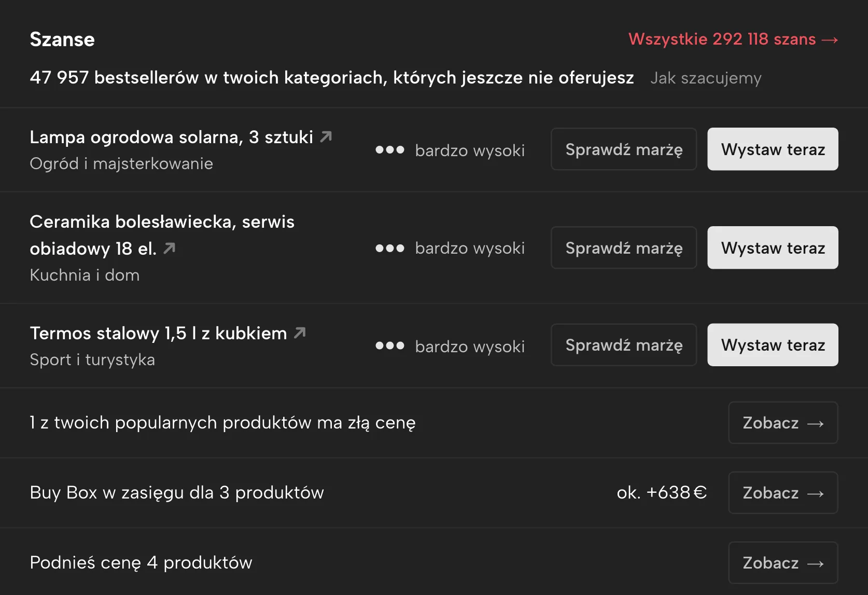The height and width of the screenshot is (595, 868).
Task: Click Wystaw teraz for Termos stalowy
Action: pos(773,345)
